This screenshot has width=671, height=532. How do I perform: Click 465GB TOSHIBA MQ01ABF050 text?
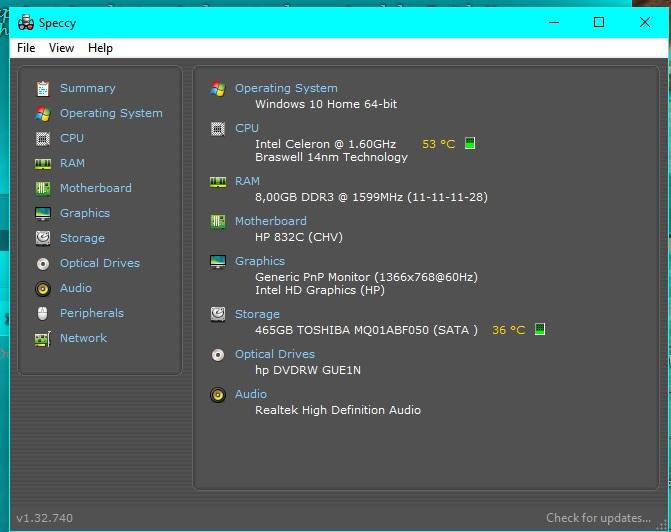[x=366, y=330]
